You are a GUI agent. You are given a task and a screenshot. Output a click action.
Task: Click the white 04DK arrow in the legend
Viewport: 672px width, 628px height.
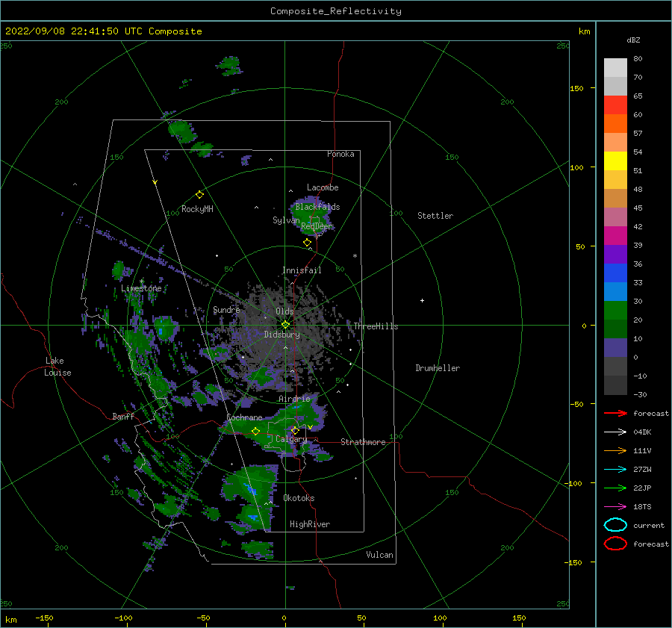point(615,432)
